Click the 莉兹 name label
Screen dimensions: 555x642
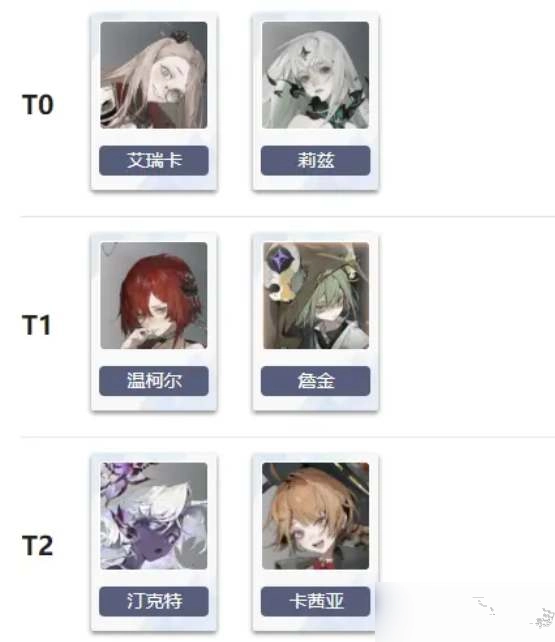[x=316, y=160]
